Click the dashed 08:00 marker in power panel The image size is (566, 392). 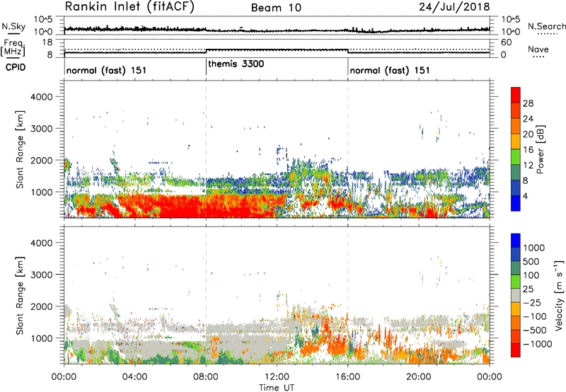[x=206, y=149]
